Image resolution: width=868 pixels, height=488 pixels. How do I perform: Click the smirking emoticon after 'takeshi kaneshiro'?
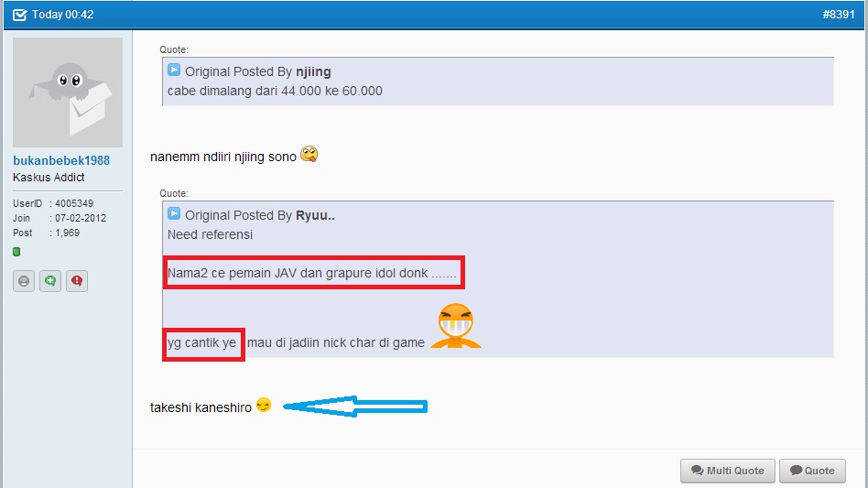[264, 406]
